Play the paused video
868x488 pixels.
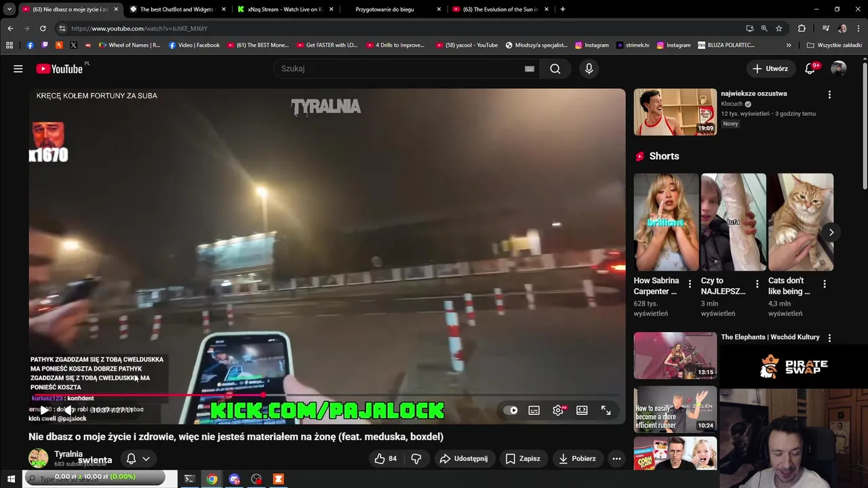(x=44, y=410)
